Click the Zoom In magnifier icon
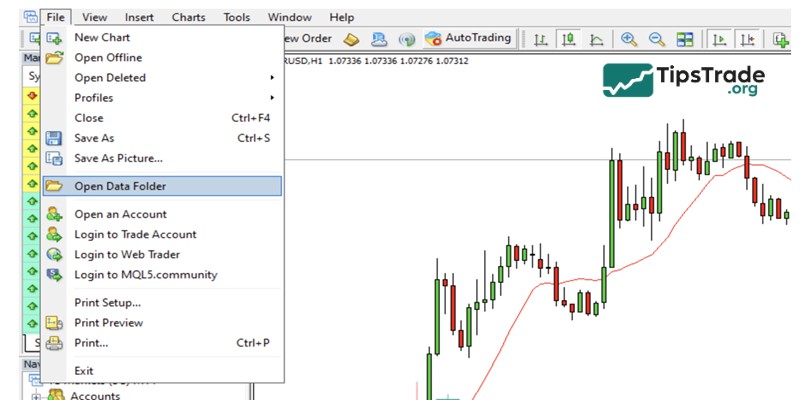Viewport: 800px width, 400px height. coord(629,39)
